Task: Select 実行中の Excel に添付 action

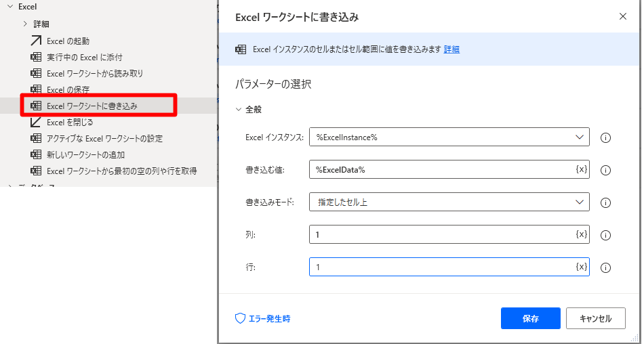Action: pos(85,58)
